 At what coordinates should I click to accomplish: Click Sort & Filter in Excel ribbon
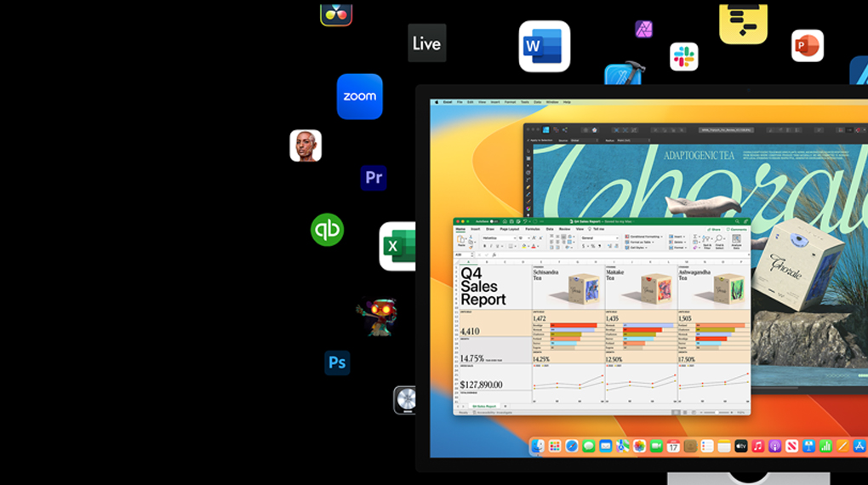(x=707, y=242)
